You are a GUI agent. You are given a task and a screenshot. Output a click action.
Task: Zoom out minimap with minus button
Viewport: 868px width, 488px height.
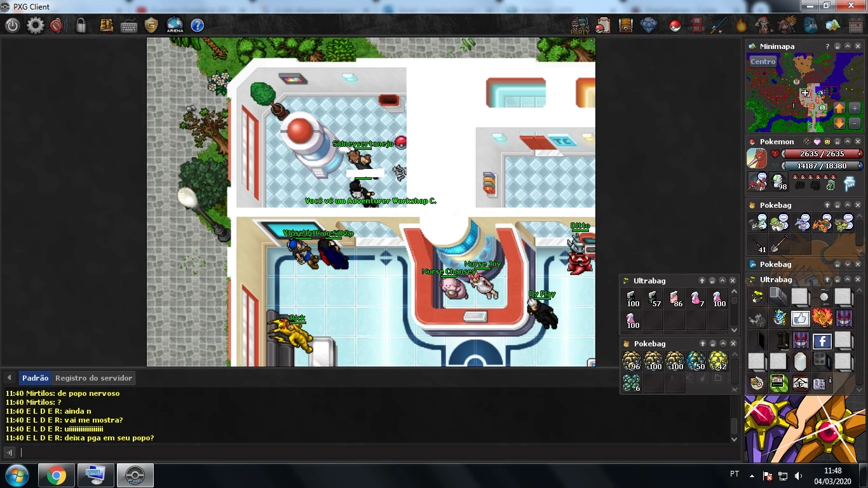click(x=855, y=123)
